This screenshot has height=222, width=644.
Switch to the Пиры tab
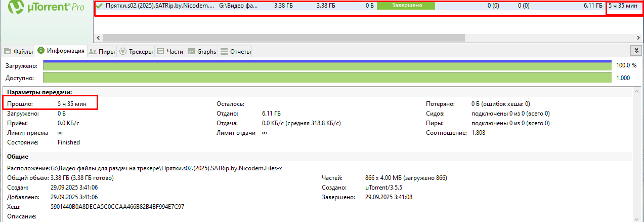[102, 52]
